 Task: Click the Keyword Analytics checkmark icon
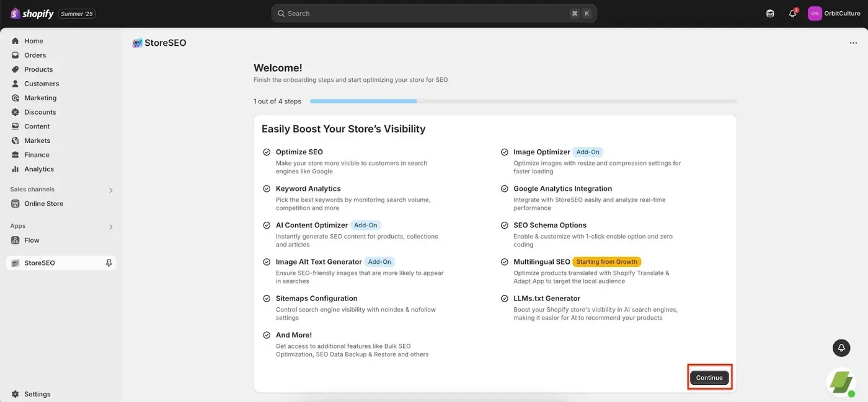click(267, 188)
